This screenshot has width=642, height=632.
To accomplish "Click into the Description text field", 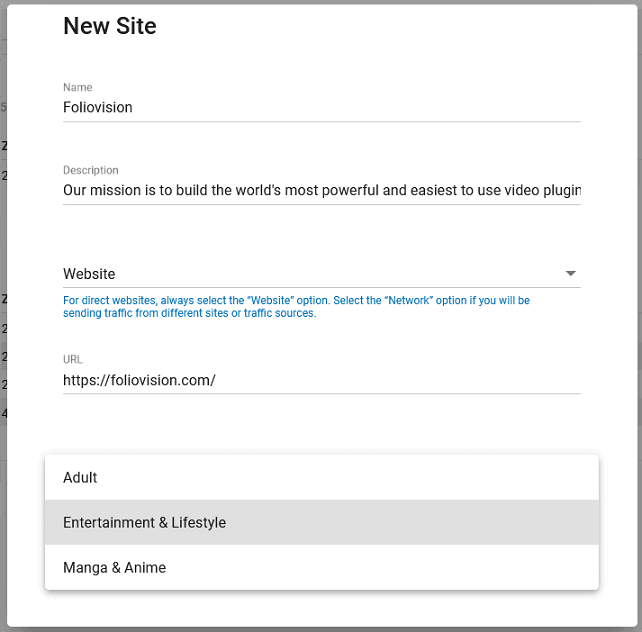I will pos(321,190).
